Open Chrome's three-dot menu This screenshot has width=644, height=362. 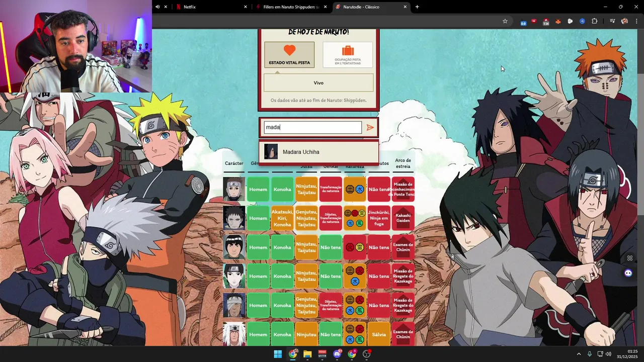tap(636, 21)
